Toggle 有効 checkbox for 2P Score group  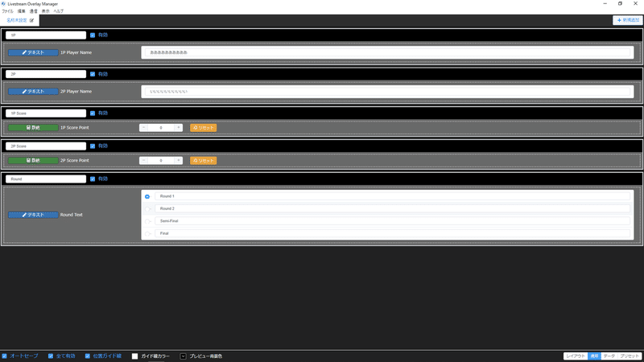pyautogui.click(x=93, y=146)
